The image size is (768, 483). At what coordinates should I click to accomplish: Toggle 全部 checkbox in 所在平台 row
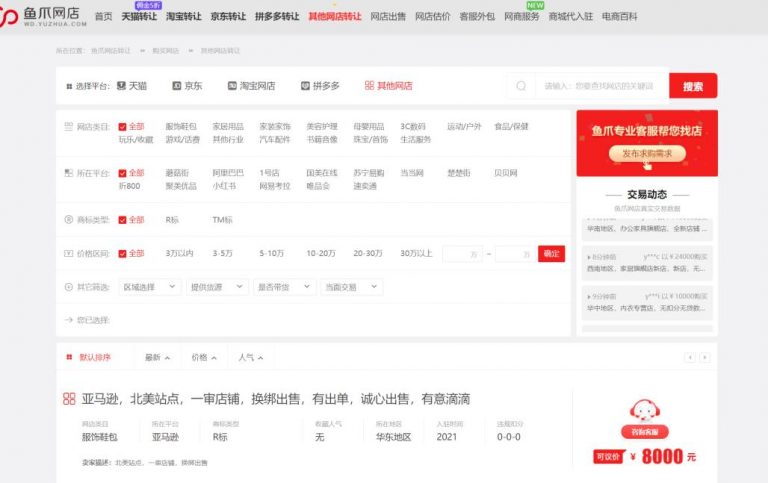(122, 173)
